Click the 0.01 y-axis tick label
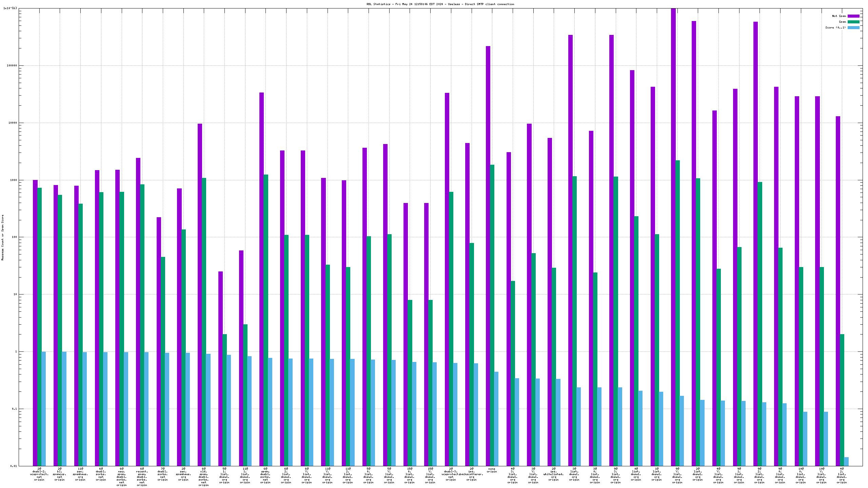 click(x=13, y=466)
